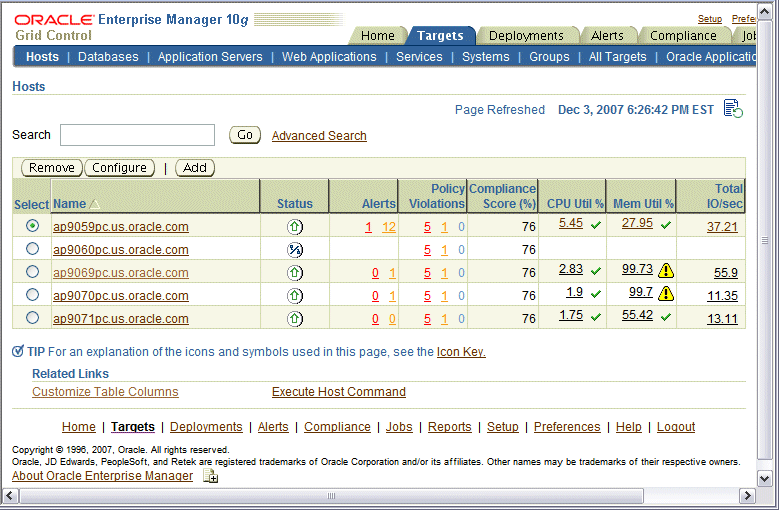Click the vertical scrollbar up arrow
This screenshot has width=779, height=510.
765,11
